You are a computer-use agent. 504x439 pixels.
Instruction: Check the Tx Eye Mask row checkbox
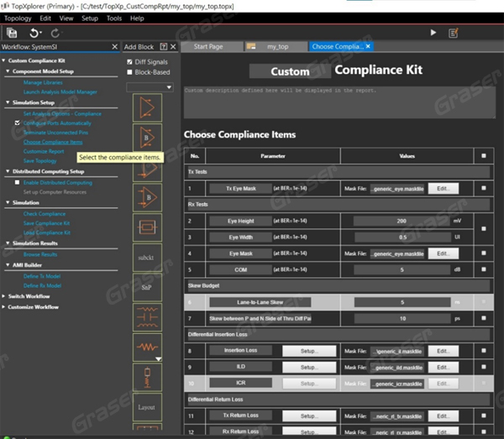pos(484,188)
